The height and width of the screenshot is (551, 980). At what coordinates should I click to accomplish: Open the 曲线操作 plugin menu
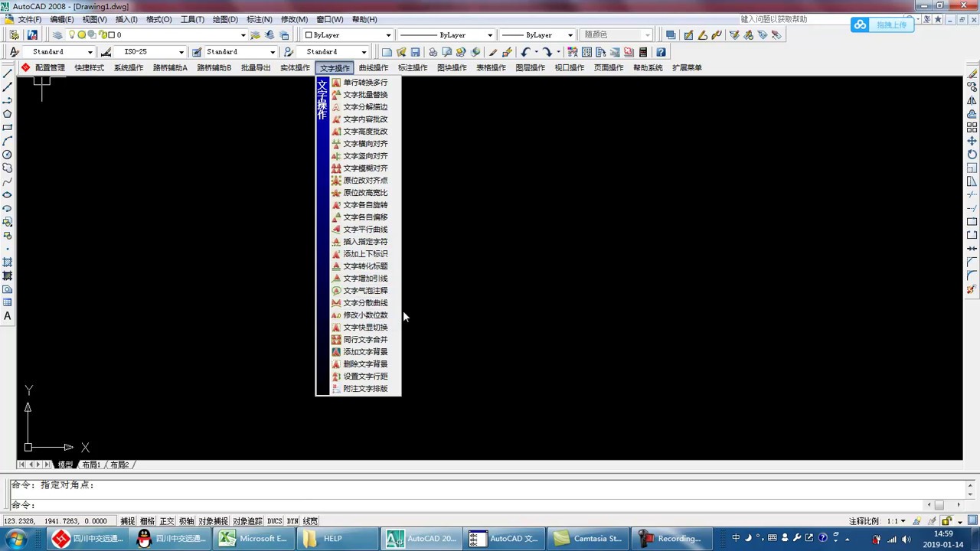tap(374, 68)
